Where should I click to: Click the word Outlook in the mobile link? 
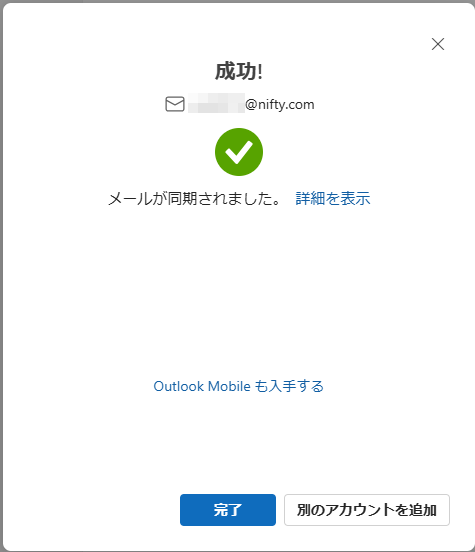(179, 386)
